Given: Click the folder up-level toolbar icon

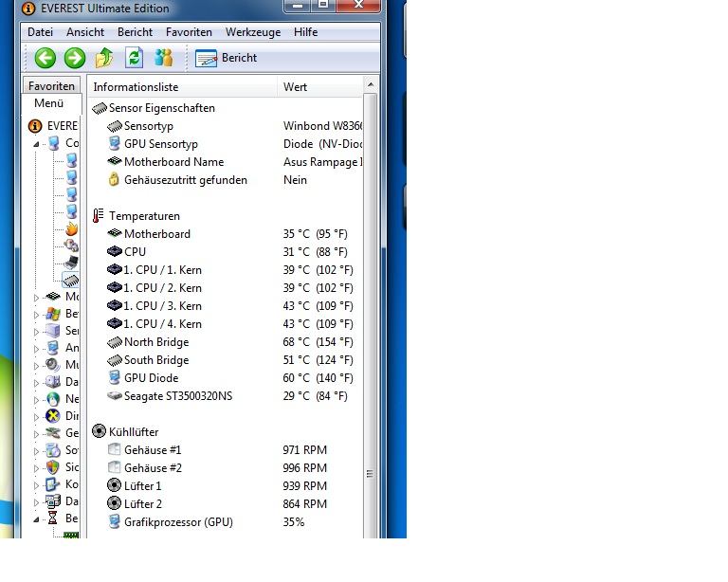Looking at the screenshot, I should (x=104, y=58).
